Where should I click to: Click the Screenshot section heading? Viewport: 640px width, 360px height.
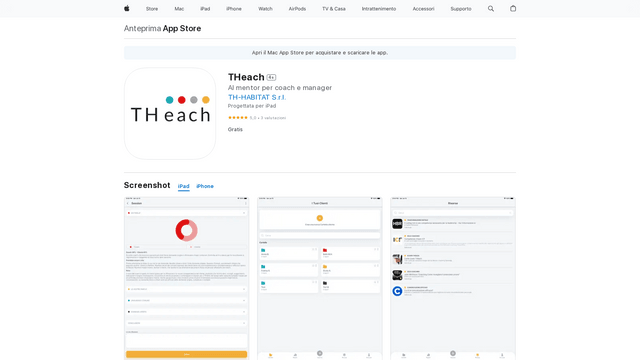tap(147, 185)
